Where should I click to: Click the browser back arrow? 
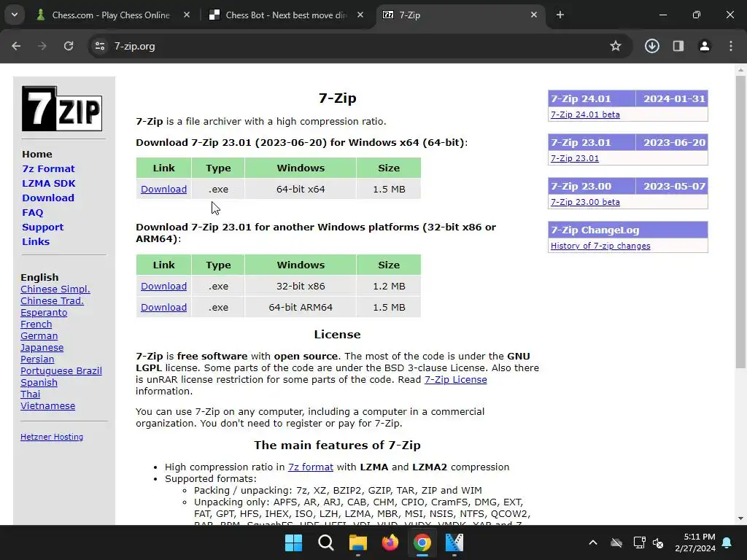click(x=16, y=46)
